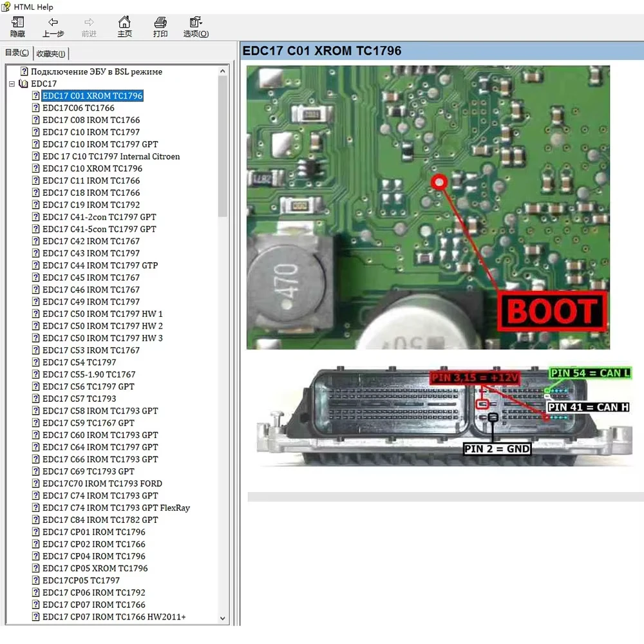
Task: Click the EDC17 book folder icon
Action: click(24, 84)
